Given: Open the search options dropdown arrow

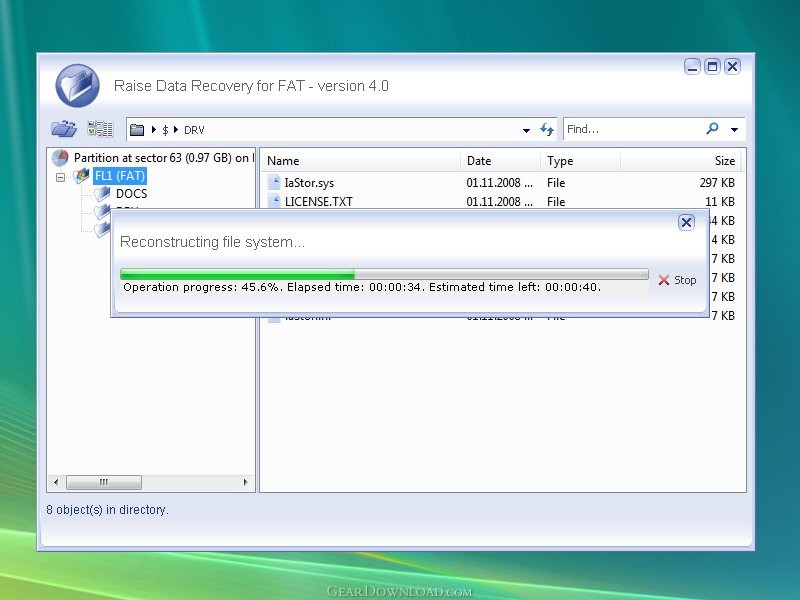Looking at the screenshot, I should 734,130.
